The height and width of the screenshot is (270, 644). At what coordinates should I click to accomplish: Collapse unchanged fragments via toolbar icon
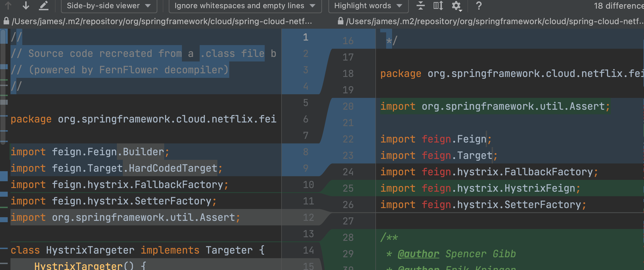(x=421, y=5)
